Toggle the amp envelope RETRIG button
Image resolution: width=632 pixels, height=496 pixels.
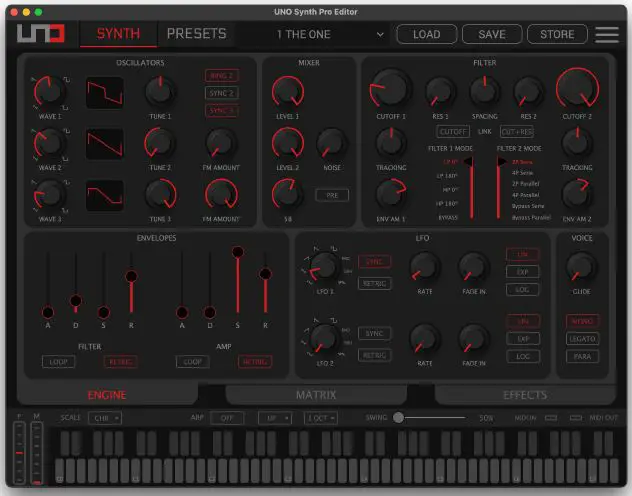click(x=255, y=362)
